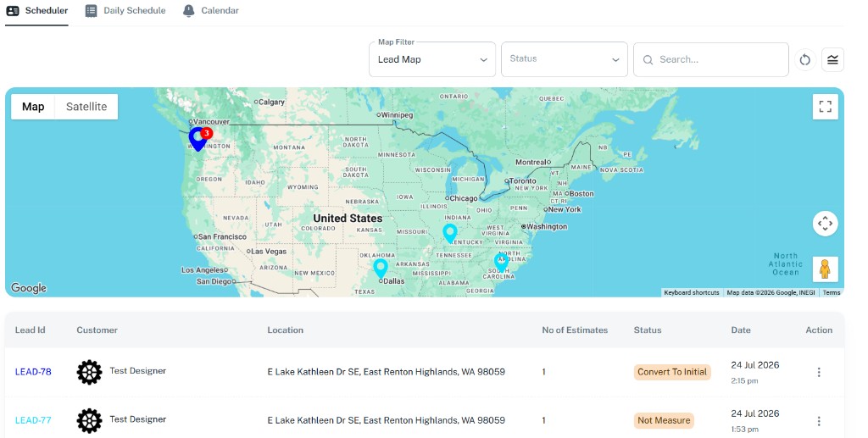
Task: Click the gear avatar in LEAD-78 row
Action: coord(89,372)
